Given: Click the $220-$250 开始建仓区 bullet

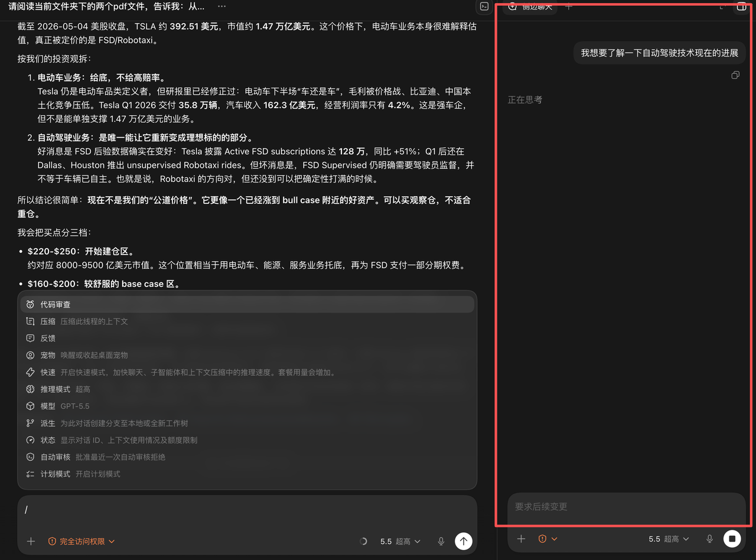Looking at the screenshot, I should click(x=81, y=251).
